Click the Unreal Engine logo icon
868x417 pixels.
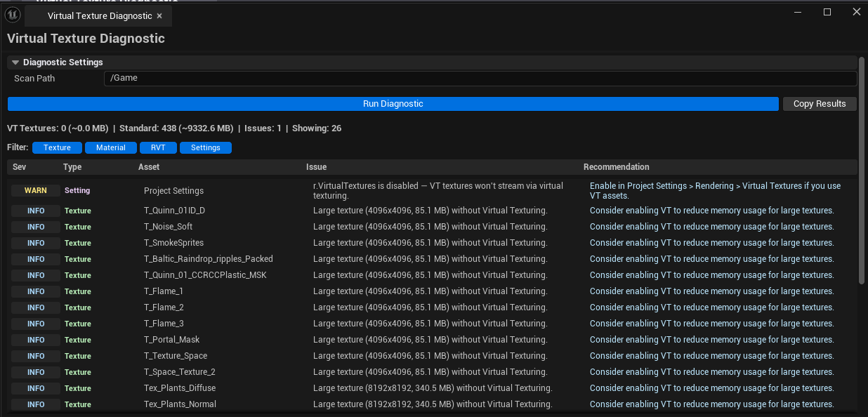(13, 15)
